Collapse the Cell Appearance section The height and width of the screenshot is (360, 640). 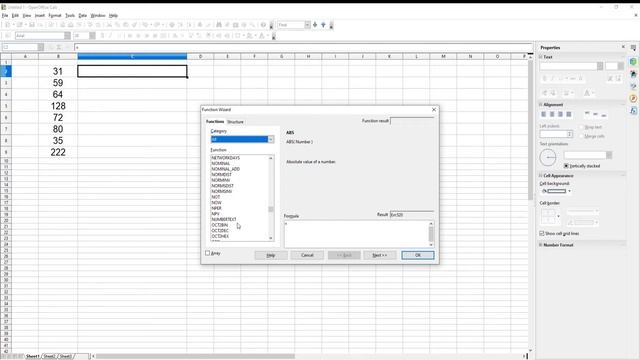[541, 176]
